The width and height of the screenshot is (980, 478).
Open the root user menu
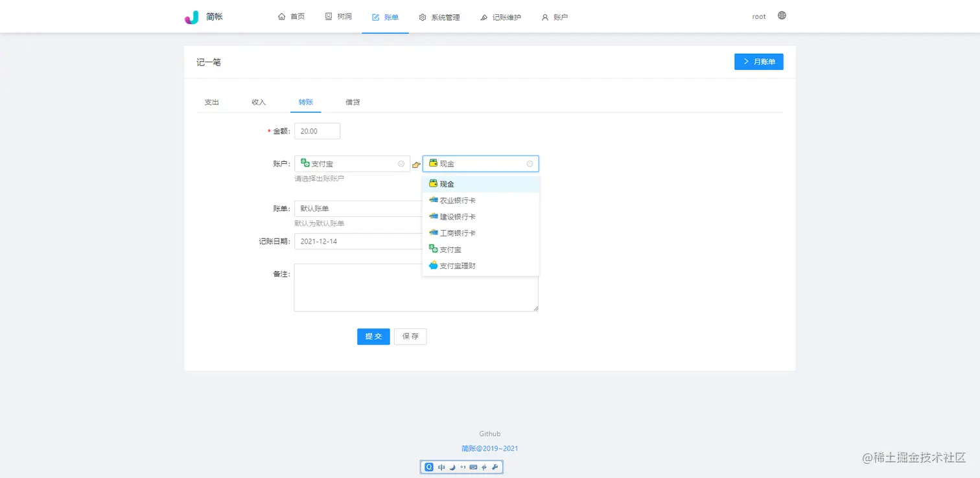759,16
